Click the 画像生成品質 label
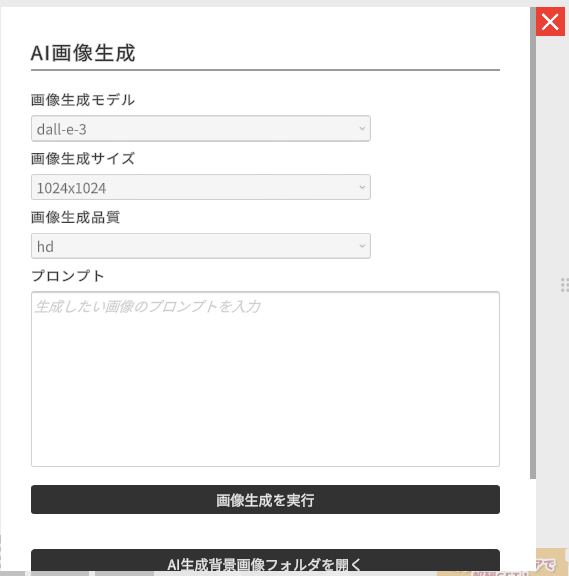 pos(75,217)
